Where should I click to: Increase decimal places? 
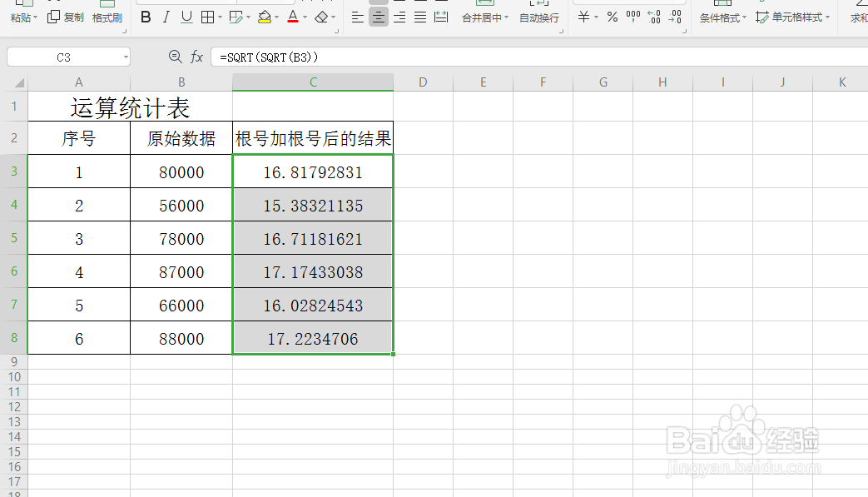coord(654,17)
